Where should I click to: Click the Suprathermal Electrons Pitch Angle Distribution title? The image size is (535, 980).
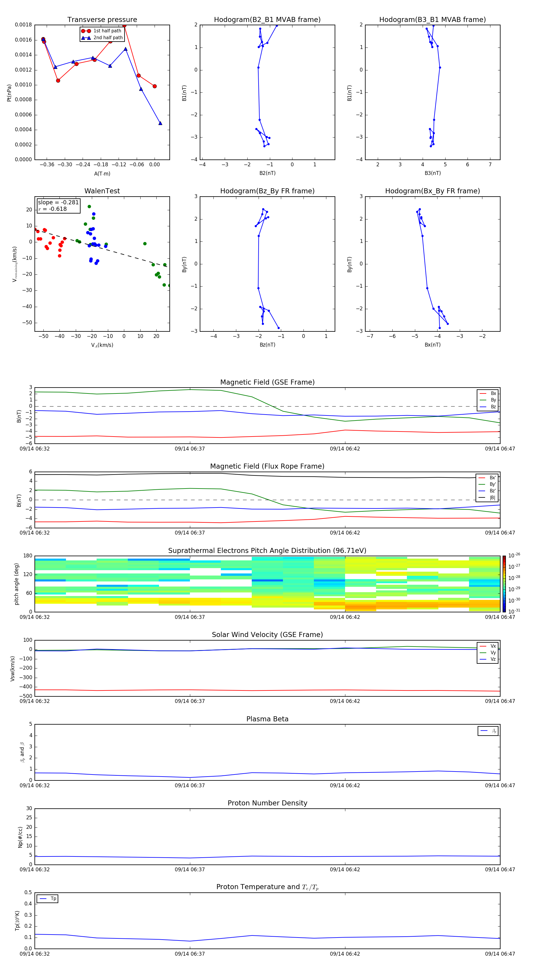(x=267, y=551)
